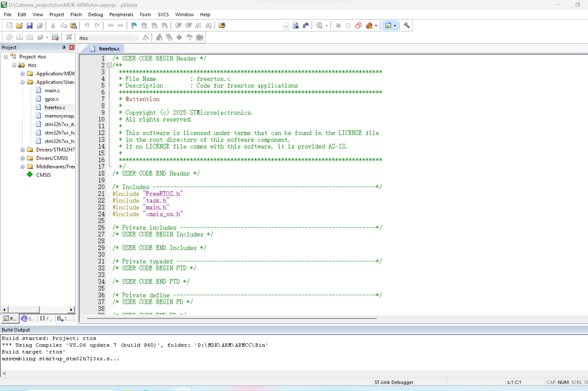Close the Project panel
Screen dimensions: 588x391
coord(72,47)
